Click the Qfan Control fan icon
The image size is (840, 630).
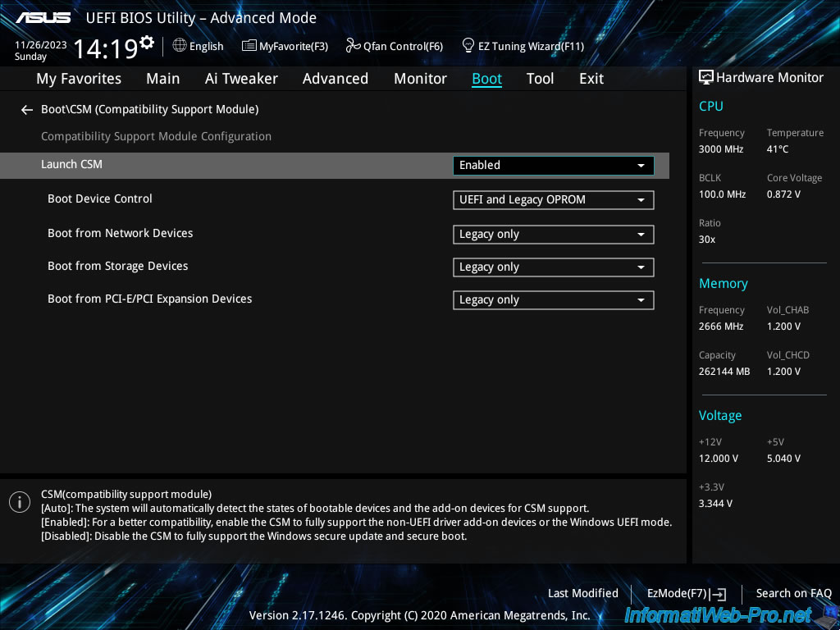tap(353, 46)
